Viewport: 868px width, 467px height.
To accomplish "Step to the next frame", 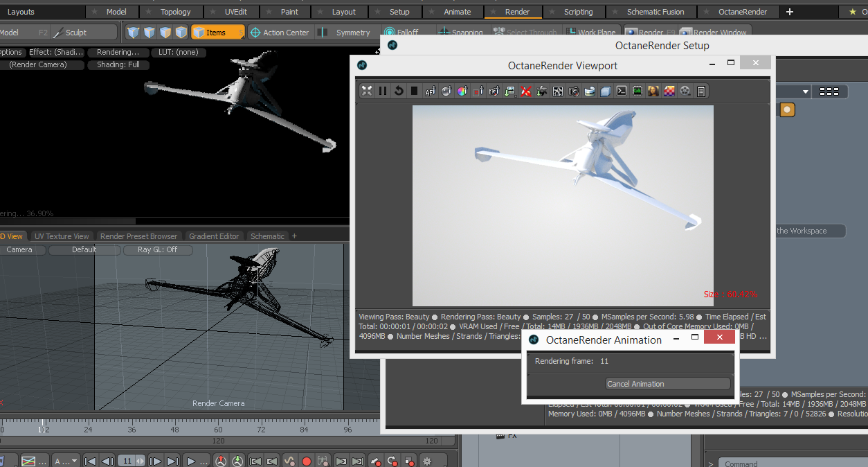I will tap(155, 461).
